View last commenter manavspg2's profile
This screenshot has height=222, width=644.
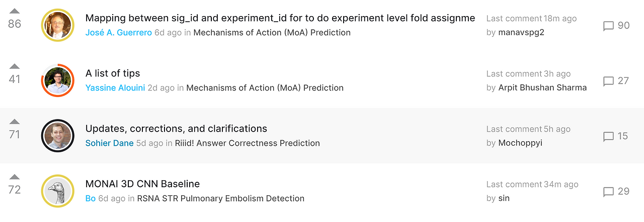coord(521,33)
